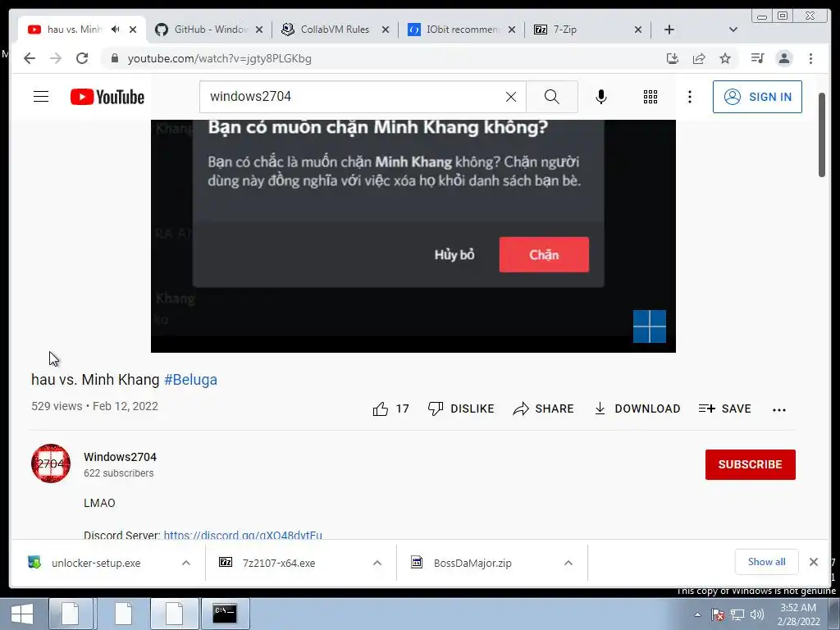
Task: Open the Action Center flag icon
Action: [x=718, y=615]
